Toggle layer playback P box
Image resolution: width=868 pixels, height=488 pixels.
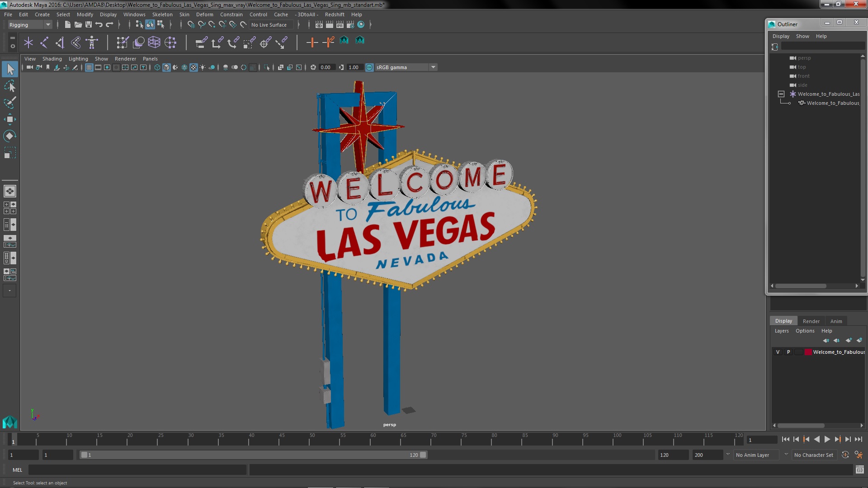[788, 352]
